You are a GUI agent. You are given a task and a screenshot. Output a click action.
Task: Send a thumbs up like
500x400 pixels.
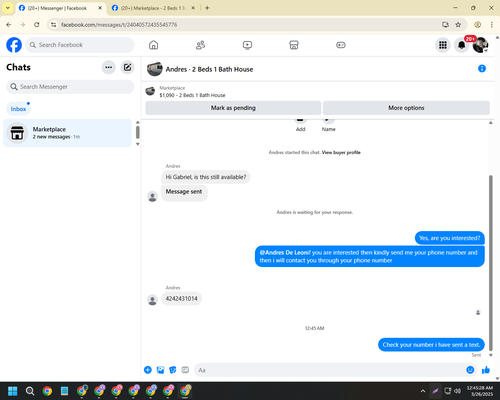point(486,370)
